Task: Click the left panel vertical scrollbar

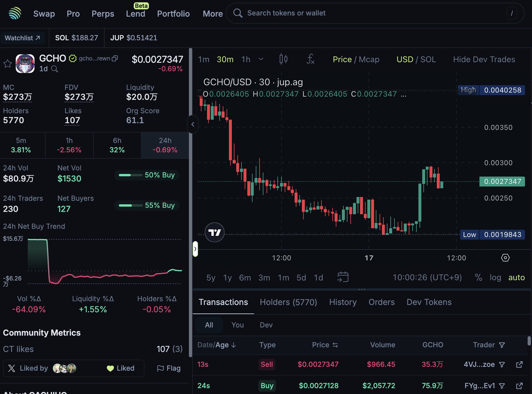Action: click(190, 202)
